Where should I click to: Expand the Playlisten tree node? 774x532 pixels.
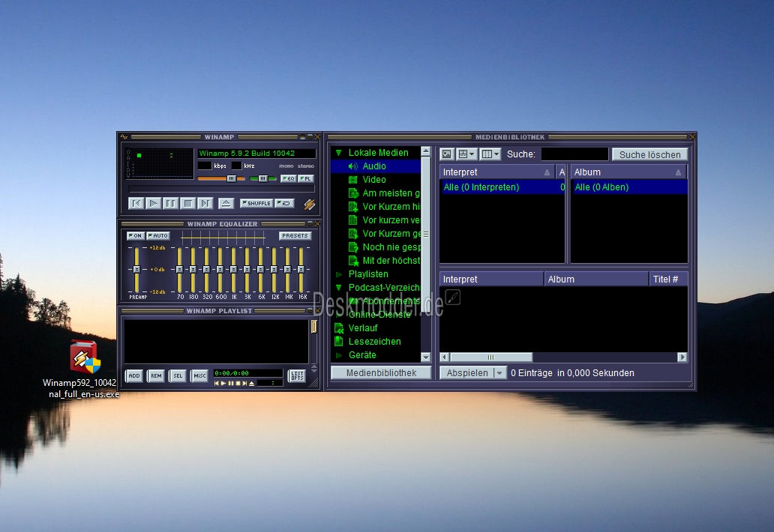tap(339, 274)
